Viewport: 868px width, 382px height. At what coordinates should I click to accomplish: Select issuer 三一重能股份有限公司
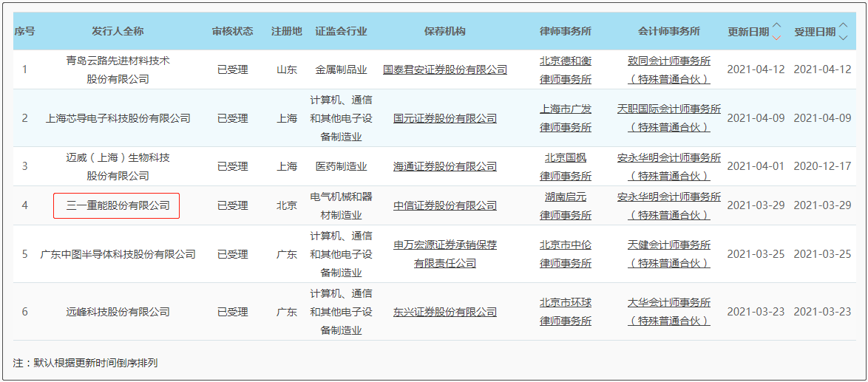[x=118, y=205]
